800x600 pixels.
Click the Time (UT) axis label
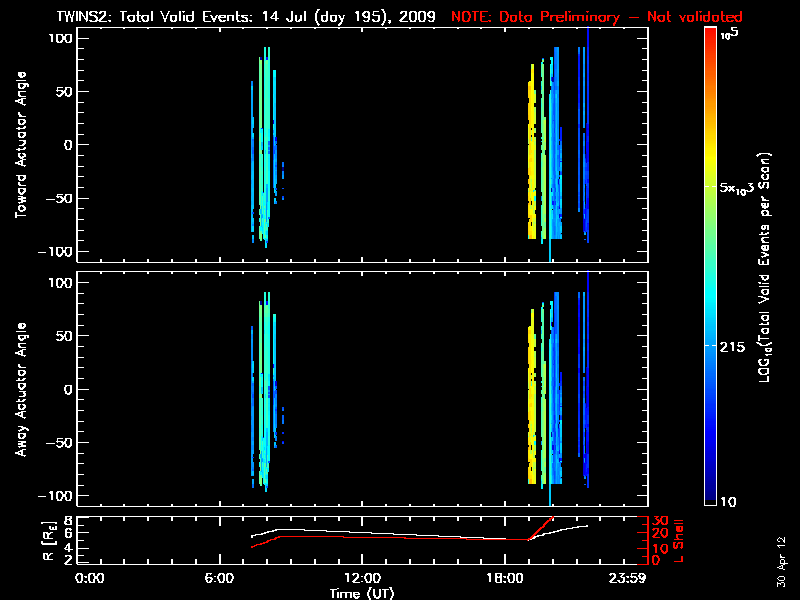coord(362,593)
